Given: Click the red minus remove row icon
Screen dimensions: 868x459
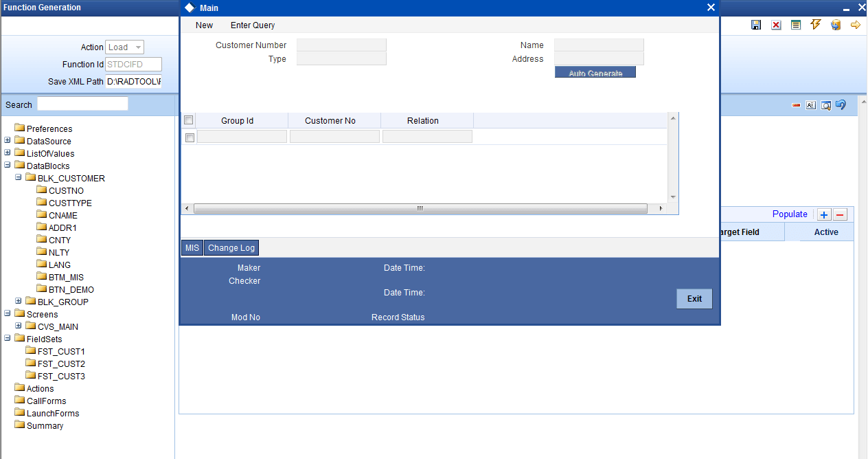Looking at the screenshot, I should 841,214.
